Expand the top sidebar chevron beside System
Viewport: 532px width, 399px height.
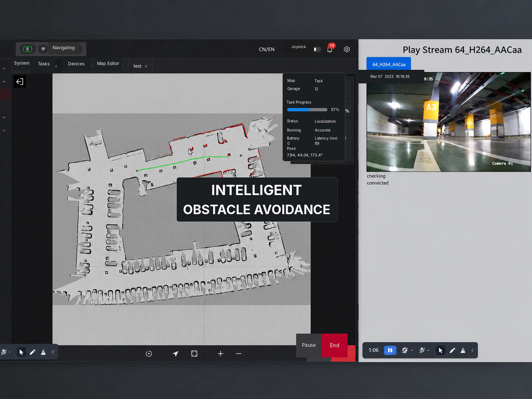tap(4, 69)
